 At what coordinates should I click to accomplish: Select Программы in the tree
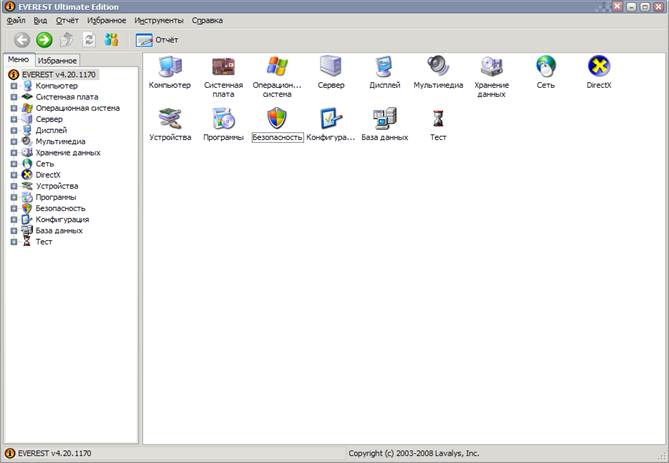pos(56,197)
